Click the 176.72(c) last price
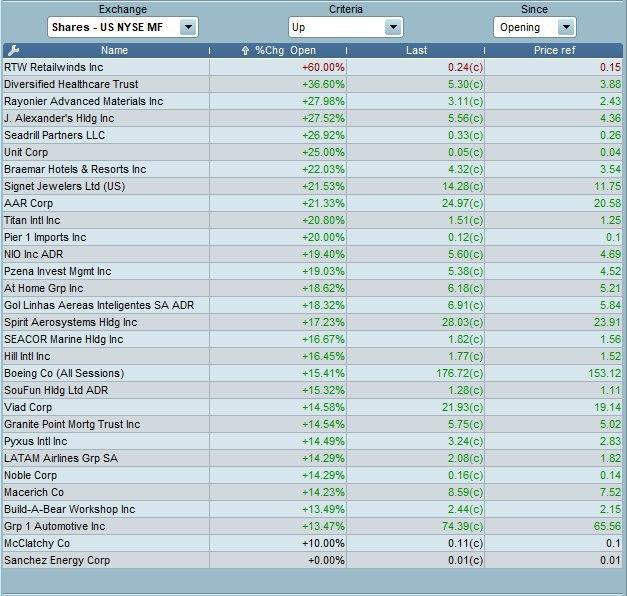Image resolution: width=627 pixels, height=596 pixels. coord(459,373)
